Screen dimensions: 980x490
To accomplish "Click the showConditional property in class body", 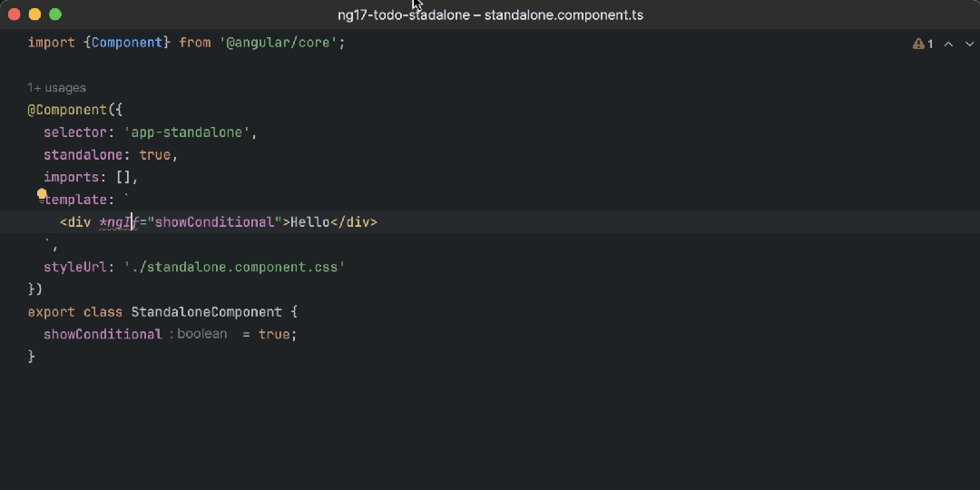I will pyautogui.click(x=103, y=334).
